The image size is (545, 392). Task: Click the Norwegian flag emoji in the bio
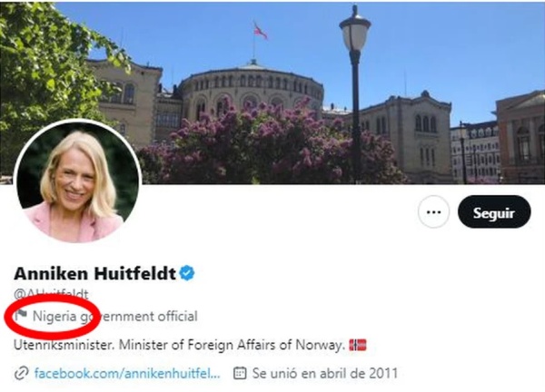click(x=358, y=345)
